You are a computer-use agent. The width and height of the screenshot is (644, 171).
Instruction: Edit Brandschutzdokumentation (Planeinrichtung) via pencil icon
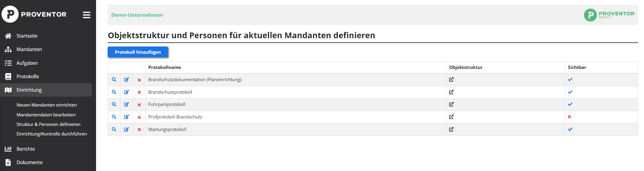[x=126, y=80]
